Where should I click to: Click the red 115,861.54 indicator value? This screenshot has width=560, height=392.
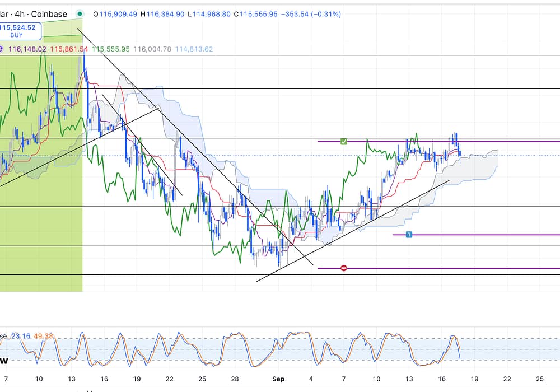tap(69, 49)
